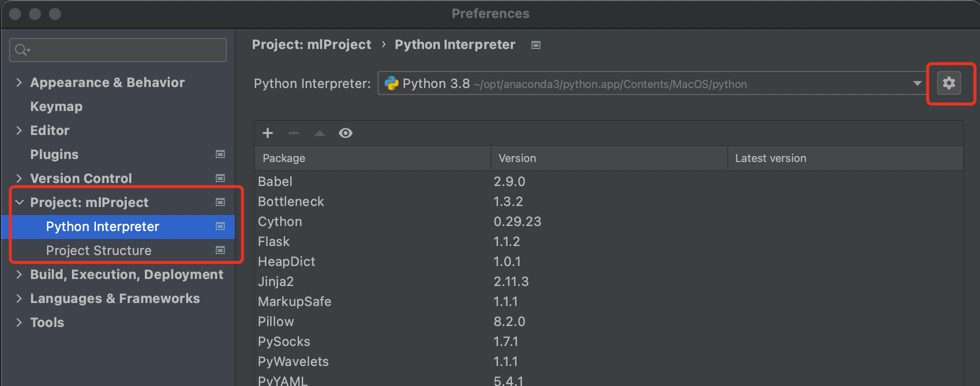Click the interpreter settings gear icon
This screenshot has height=386, width=980.
[x=949, y=83]
